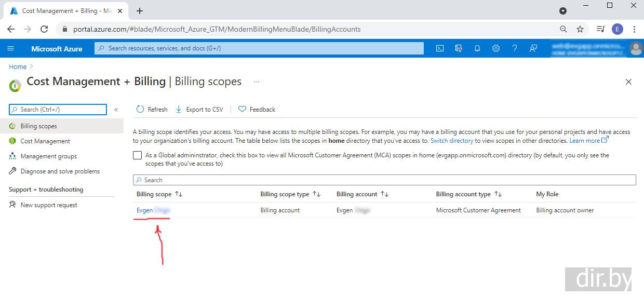Click the top bar feedback icon
Screen dimensions: 644x297
click(533, 48)
